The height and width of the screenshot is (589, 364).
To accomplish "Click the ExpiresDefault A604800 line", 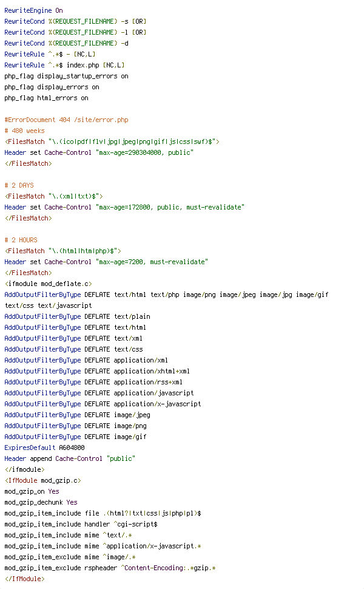I will (44, 448).
